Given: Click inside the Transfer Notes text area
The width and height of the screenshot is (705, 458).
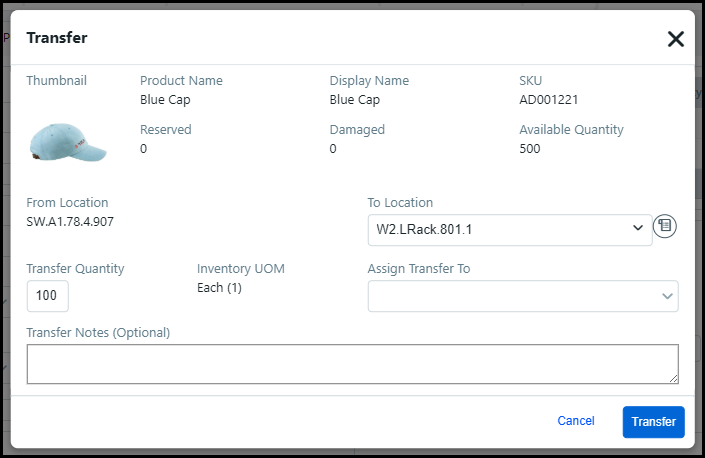Looking at the screenshot, I should point(352,364).
